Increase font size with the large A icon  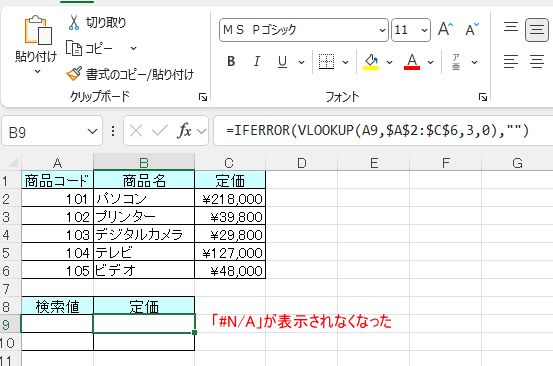pos(445,29)
